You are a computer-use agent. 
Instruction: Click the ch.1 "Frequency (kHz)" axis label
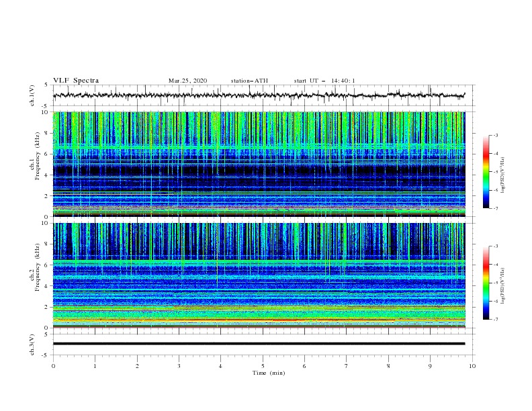pos(37,154)
